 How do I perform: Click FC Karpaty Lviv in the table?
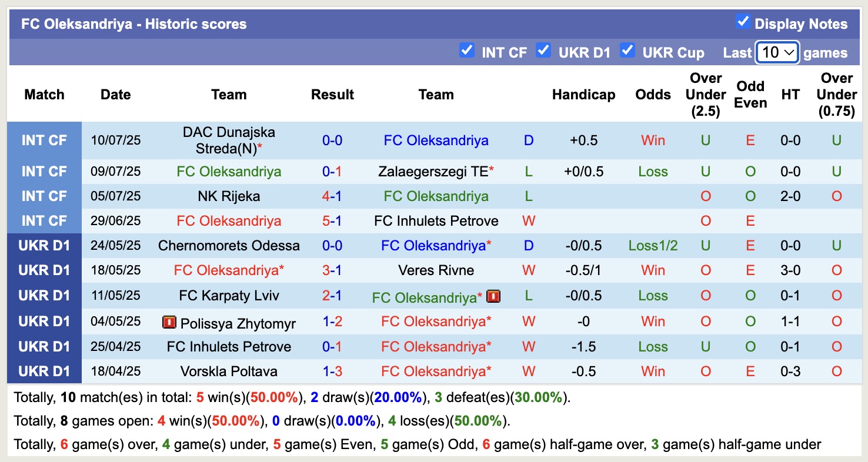coord(229,296)
